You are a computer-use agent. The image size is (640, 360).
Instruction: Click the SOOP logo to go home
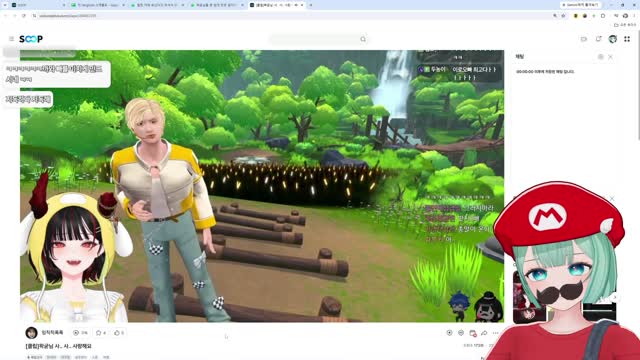pos(31,39)
